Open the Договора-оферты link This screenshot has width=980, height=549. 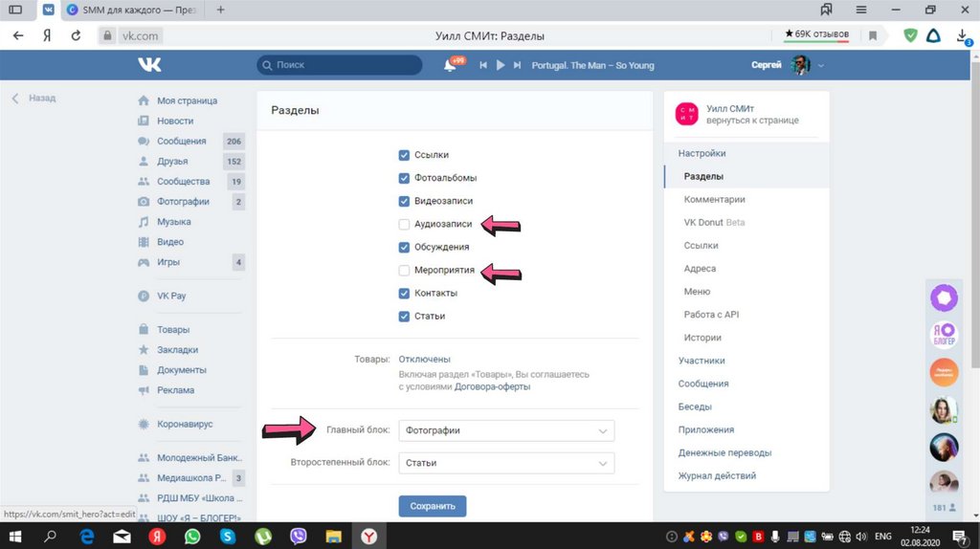point(492,387)
